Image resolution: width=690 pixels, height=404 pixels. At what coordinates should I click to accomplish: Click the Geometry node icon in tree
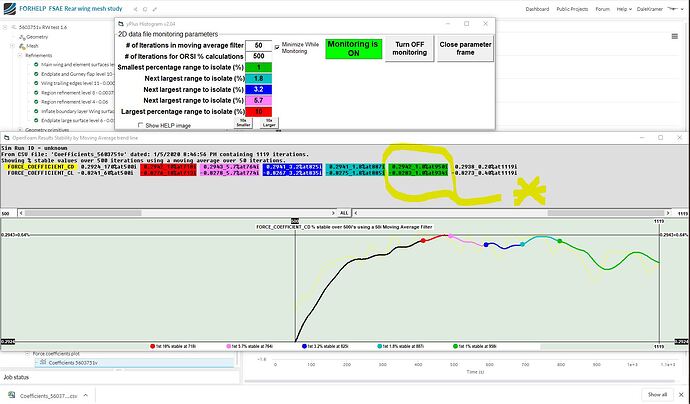(x=22, y=37)
